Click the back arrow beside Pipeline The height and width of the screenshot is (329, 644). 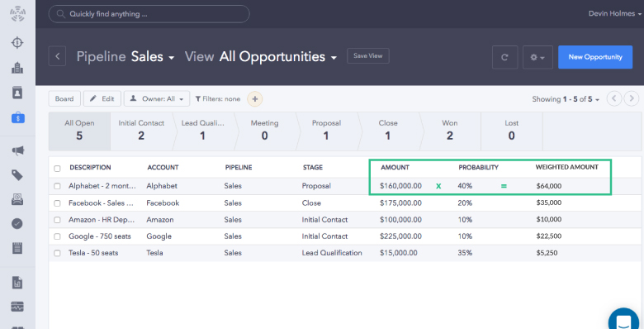(x=58, y=56)
